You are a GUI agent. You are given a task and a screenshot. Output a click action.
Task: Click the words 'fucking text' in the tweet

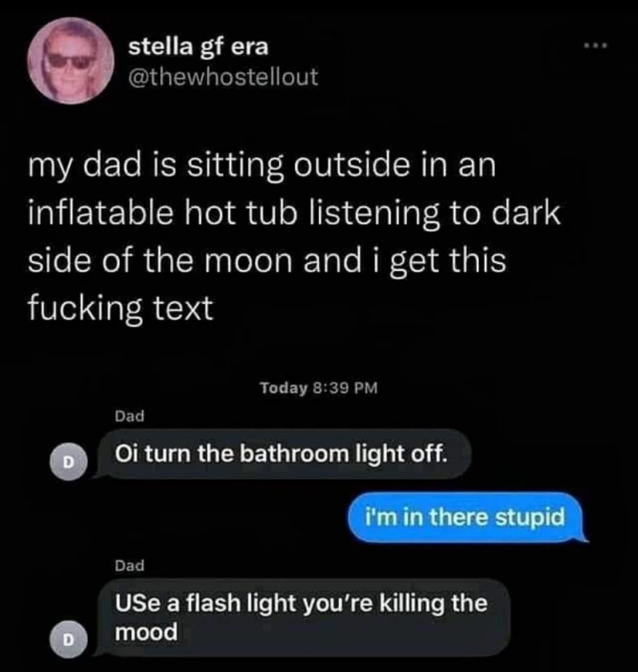click(120, 308)
